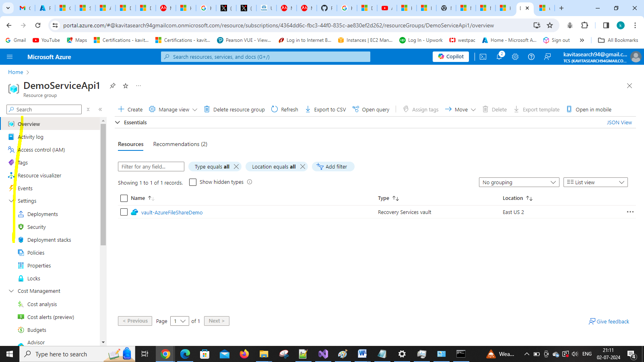
Task: Go to Home breadcrumb link
Action: (x=16, y=72)
